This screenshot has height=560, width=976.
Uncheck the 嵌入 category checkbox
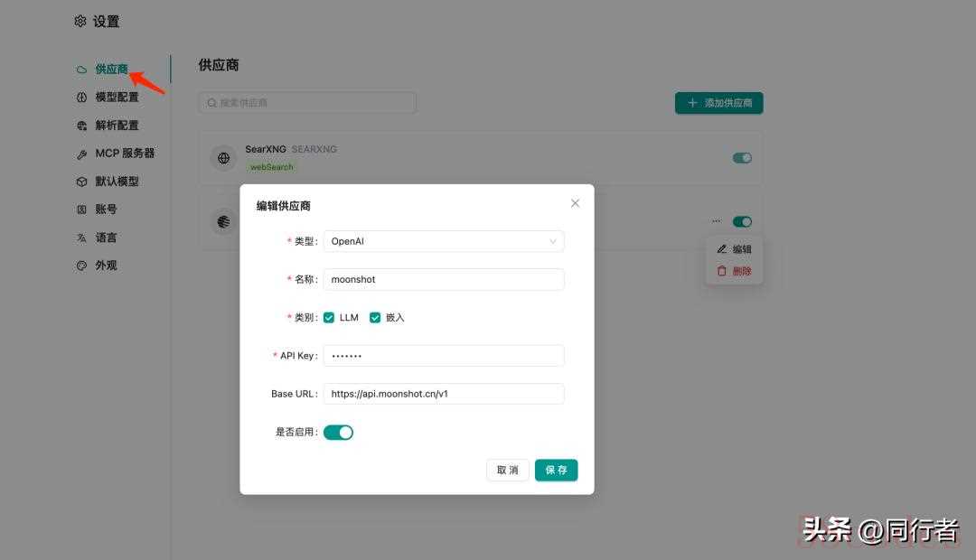pyautogui.click(x=375, y=317)
